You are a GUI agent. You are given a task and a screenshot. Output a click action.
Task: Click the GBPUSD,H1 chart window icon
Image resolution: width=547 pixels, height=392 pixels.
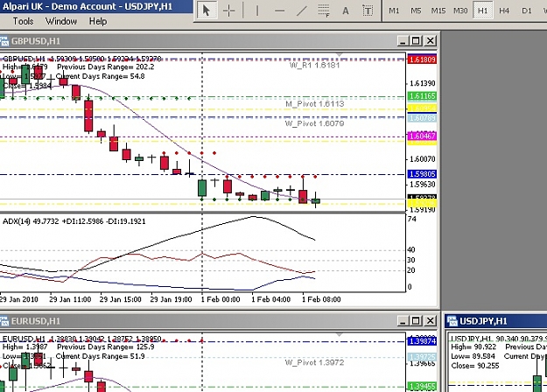(4, 41)
